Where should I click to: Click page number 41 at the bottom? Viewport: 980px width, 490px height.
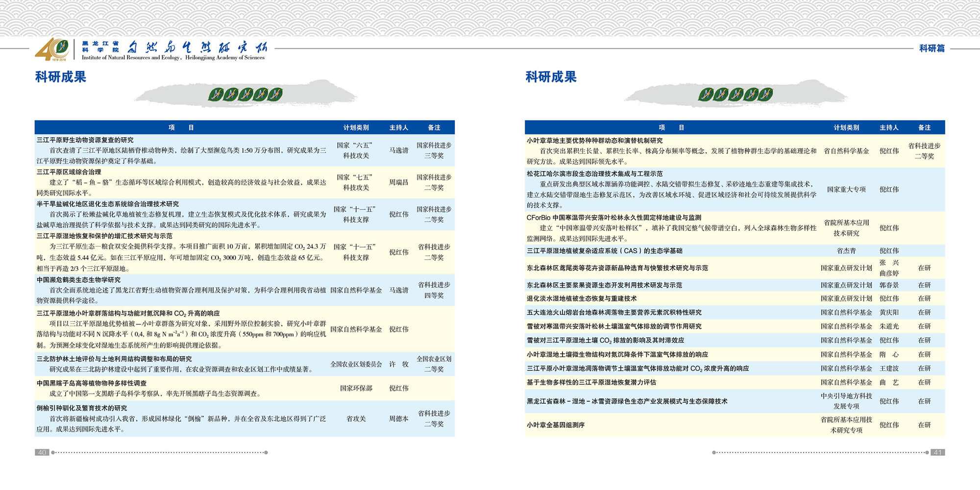[937, 452]
